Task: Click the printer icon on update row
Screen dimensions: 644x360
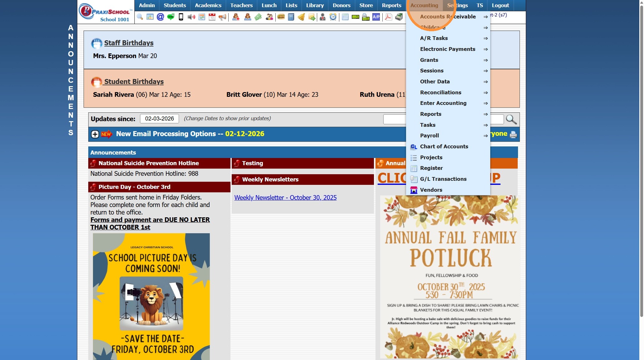Action: [513, 135]
